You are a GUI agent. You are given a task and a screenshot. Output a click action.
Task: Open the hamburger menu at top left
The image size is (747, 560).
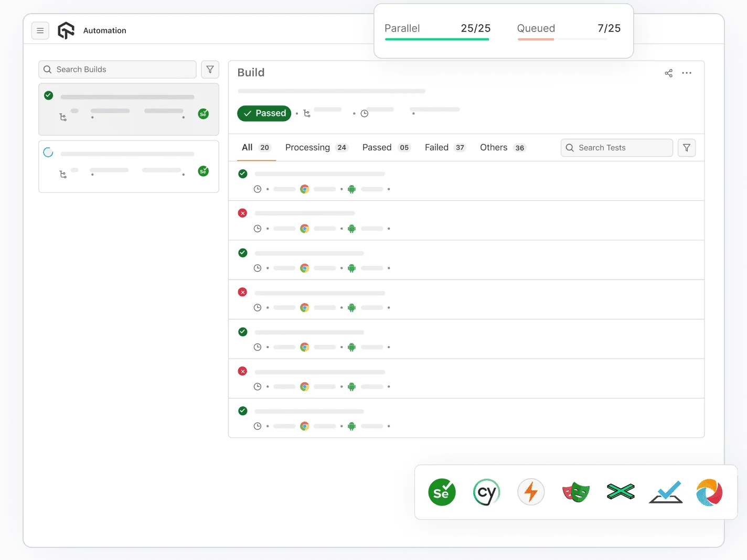40,30
